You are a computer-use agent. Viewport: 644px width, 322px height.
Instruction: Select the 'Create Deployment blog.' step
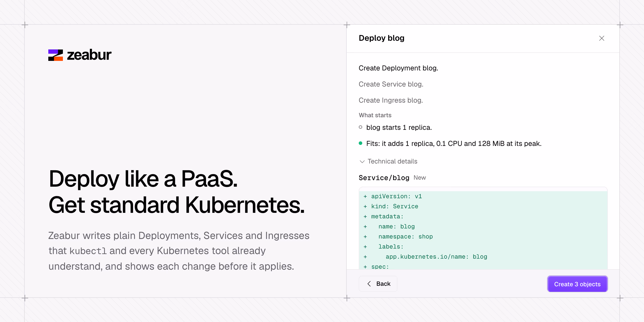(398, 68)
